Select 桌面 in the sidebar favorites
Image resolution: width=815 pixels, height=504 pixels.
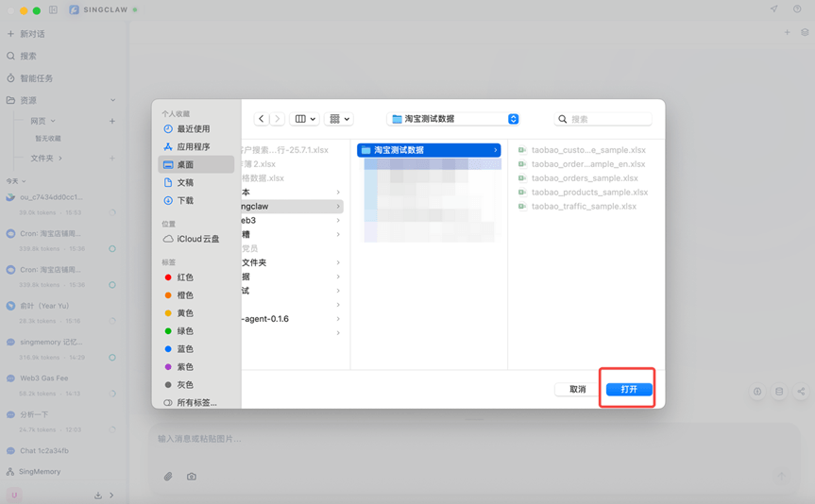pyautogui.click(x=185, y=165)
